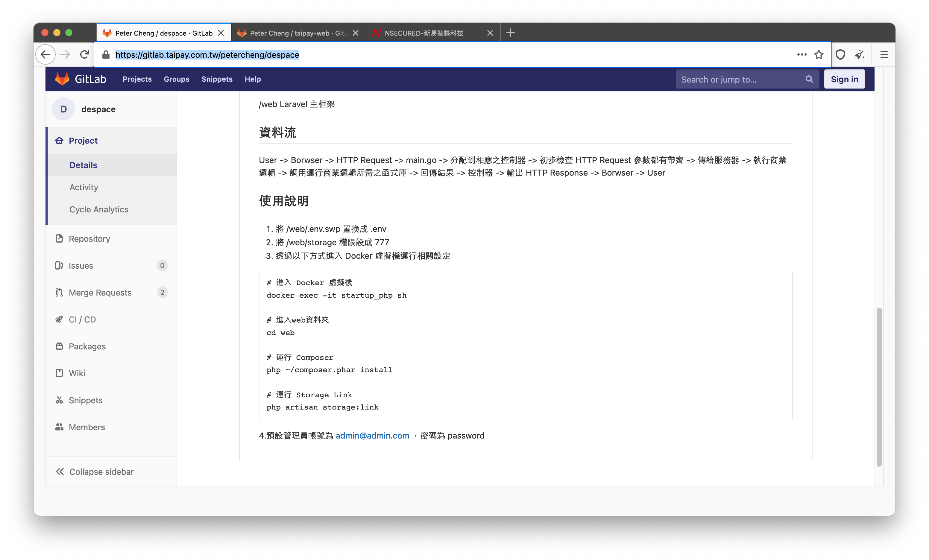
Task: Click the 資料流 heading
Action: (x=277, y=132)
